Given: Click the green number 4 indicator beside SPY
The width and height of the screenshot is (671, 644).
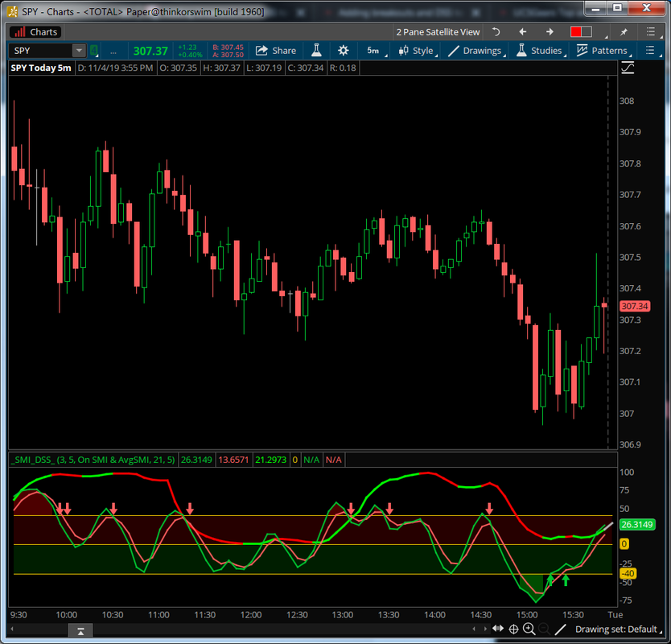Looking at the screenshot, I should pyautogui.click(x=94, y=51).
